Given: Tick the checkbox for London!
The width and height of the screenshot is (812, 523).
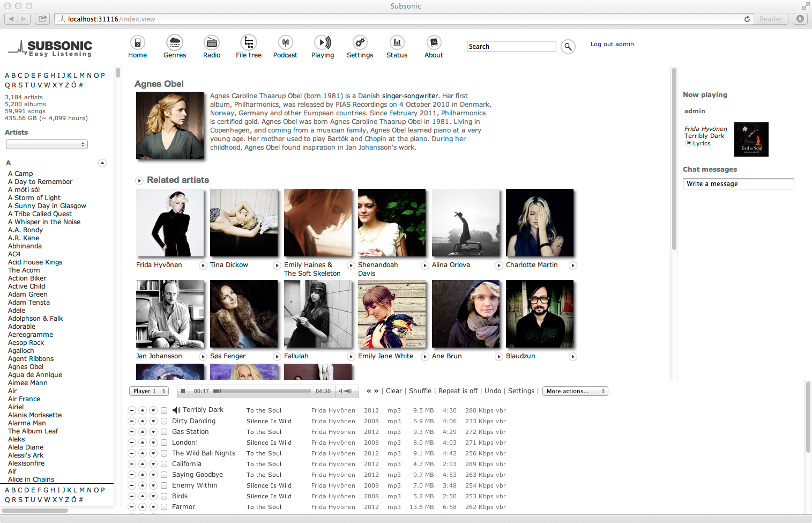Looking at the screenshot, I should 164,443.
